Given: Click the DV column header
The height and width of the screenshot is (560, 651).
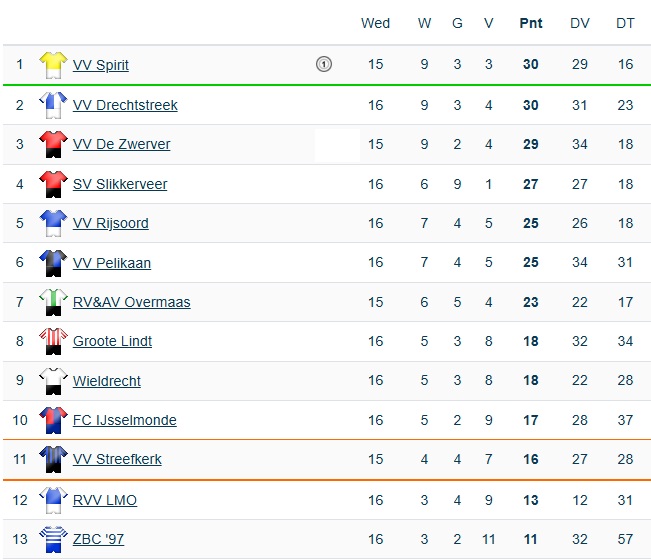Looking at the screenshot, I should tap(580, 23).
